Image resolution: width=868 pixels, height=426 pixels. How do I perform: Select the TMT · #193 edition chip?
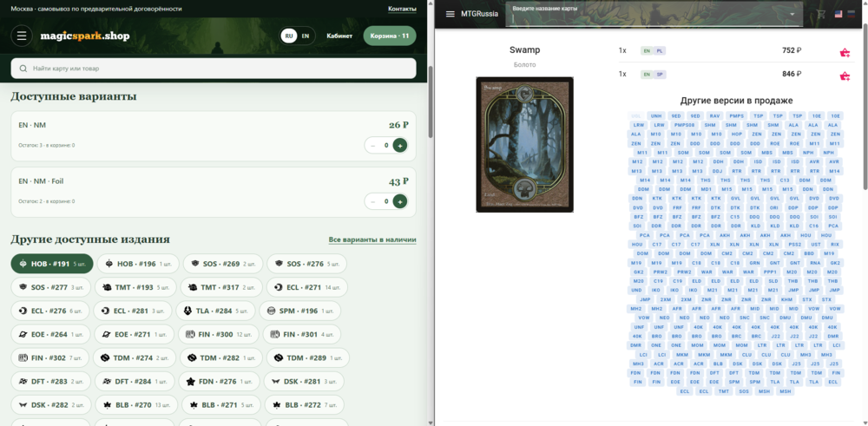pyautogui.click(x=135, y=287)
